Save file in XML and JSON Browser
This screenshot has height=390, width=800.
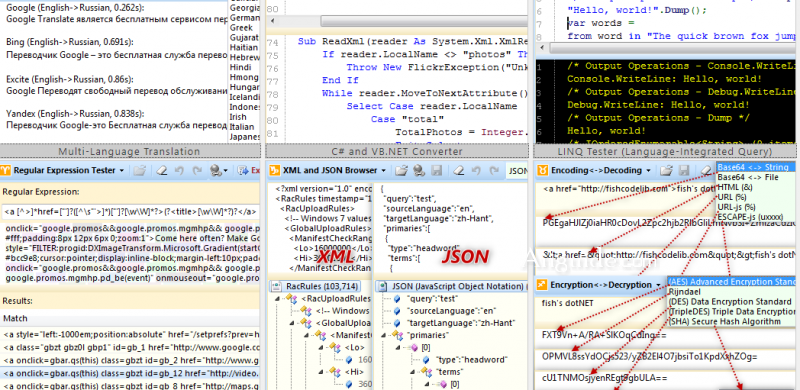point(436,170)
